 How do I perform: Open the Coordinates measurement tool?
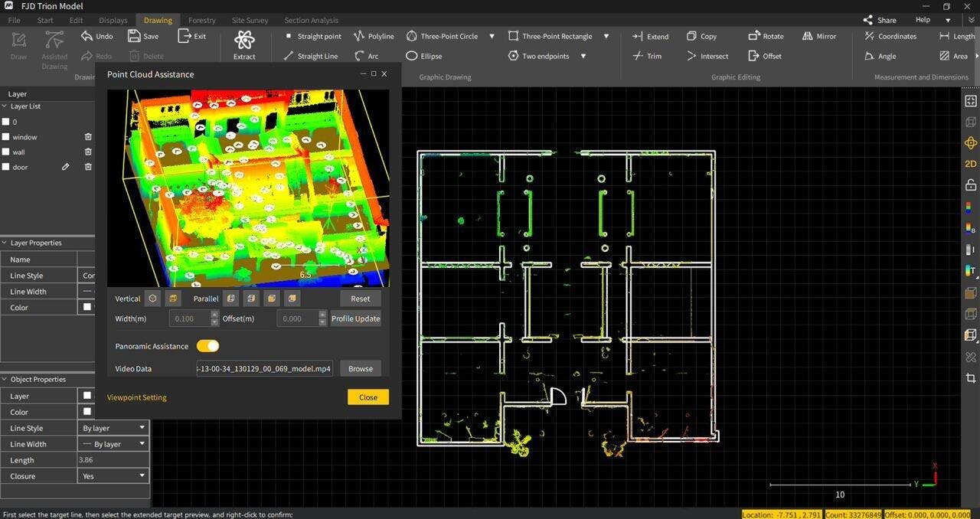890,36
